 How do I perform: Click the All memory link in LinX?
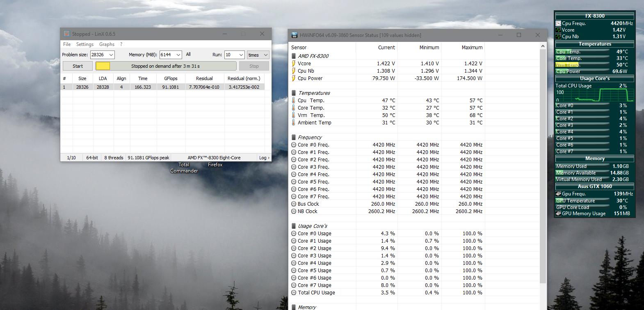[x=188, y=54]
